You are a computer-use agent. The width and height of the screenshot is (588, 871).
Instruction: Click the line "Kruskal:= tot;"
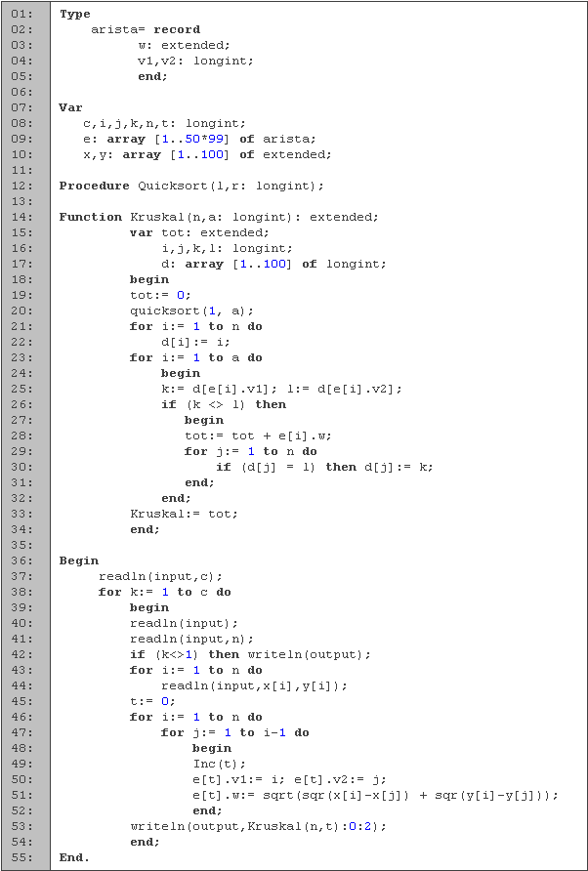coord(184,514)
